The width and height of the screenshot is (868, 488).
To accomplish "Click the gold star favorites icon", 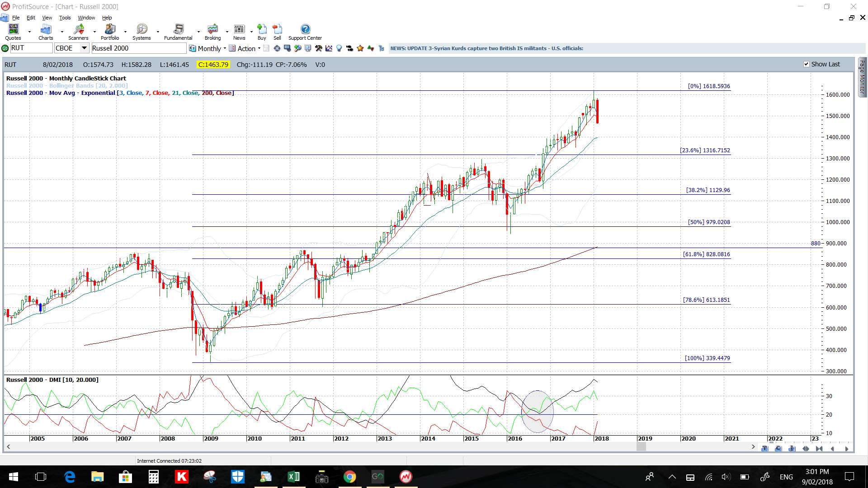I will [360, 48].
